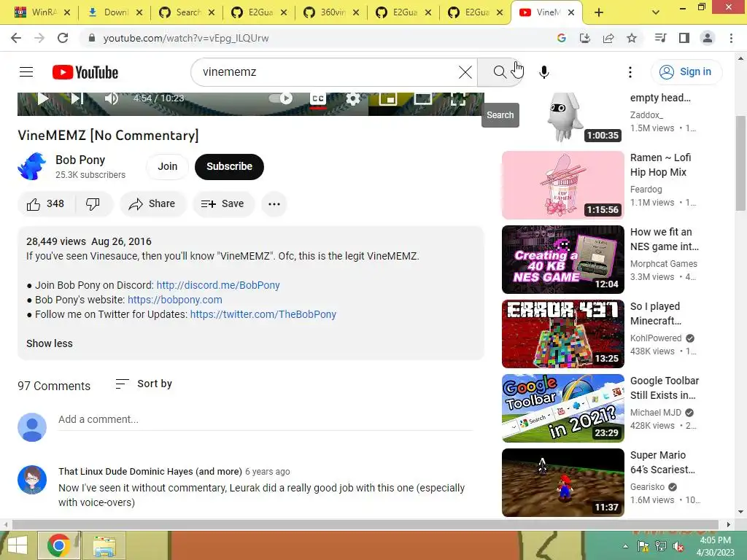Open YouTube settings three-dot menu
Viewport: 747px width, 560px height.
tap(630, 72)
